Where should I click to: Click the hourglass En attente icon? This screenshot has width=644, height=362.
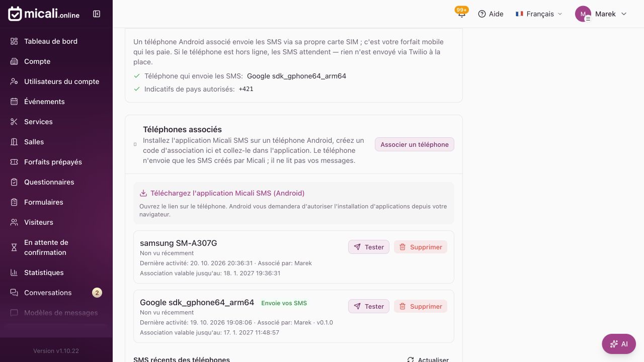point(14,247)
